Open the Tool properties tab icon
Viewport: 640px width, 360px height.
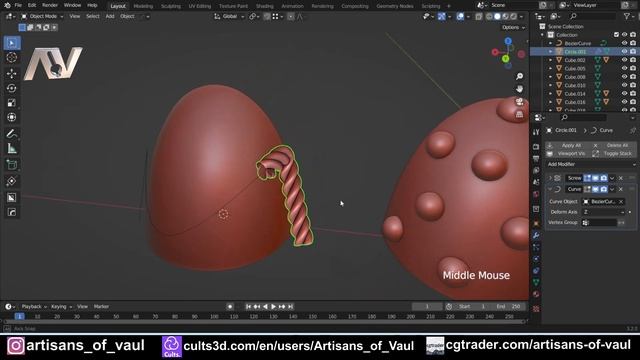point(536,132)
